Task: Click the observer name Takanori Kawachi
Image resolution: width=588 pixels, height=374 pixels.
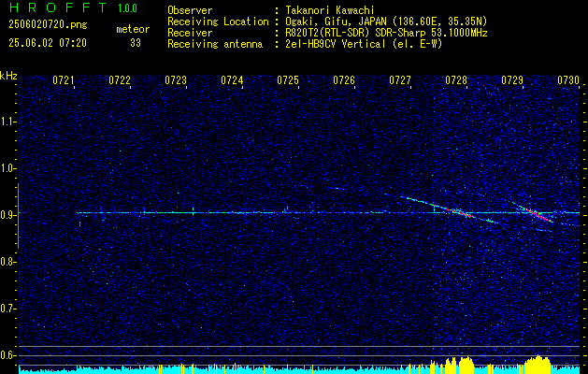Action: pos(330,10)
